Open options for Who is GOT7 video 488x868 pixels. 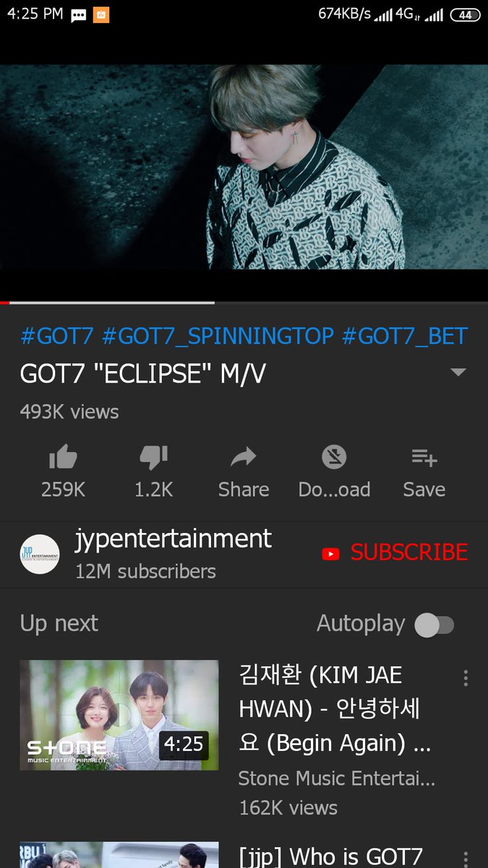click(466, 858)
